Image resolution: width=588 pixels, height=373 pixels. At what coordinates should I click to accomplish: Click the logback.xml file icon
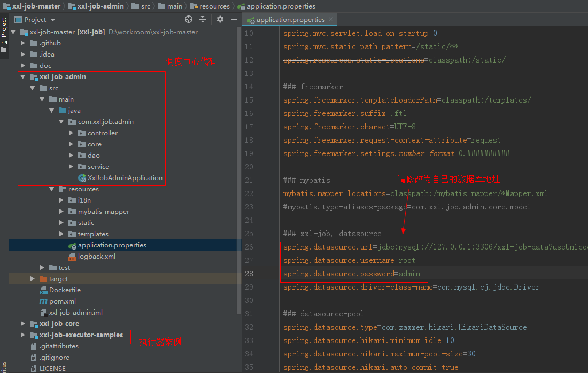point(72,257)
